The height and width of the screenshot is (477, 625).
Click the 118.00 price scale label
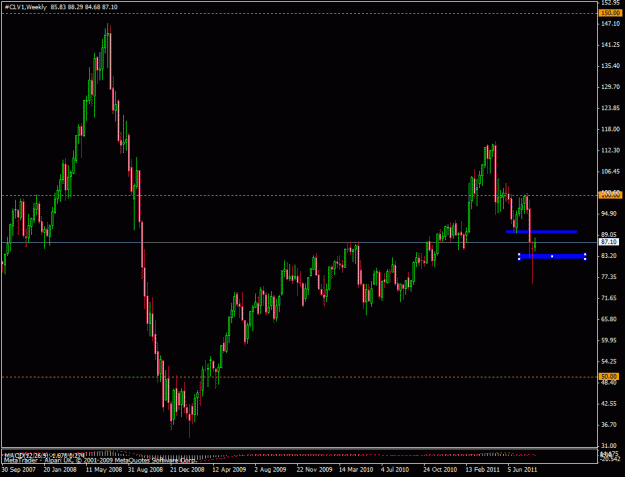tap(610, 129)
